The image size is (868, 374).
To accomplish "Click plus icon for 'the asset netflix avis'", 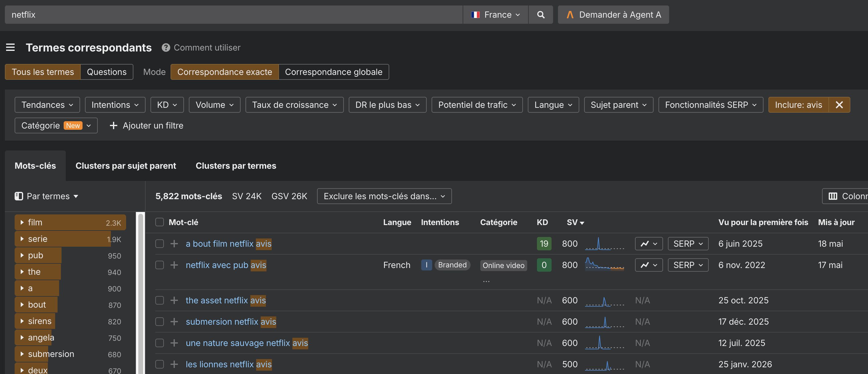I will click(x=174, y=300).
